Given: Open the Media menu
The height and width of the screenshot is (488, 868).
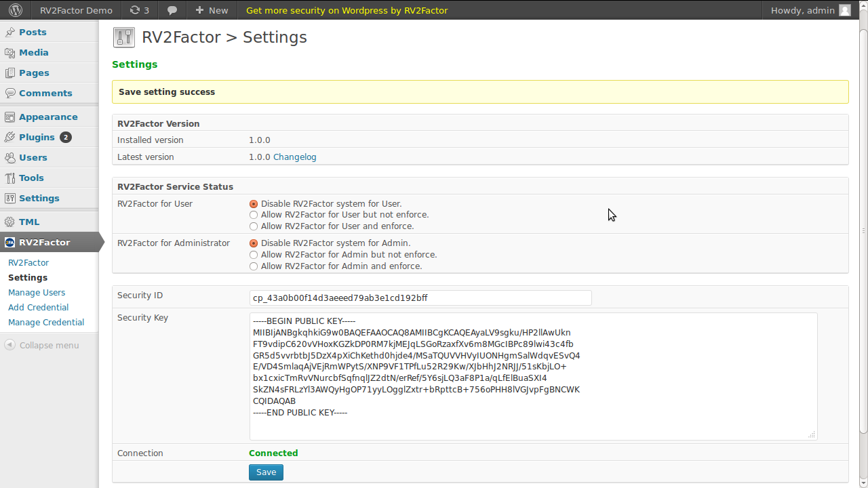Looking at the screenshot, I should (34, 52).
